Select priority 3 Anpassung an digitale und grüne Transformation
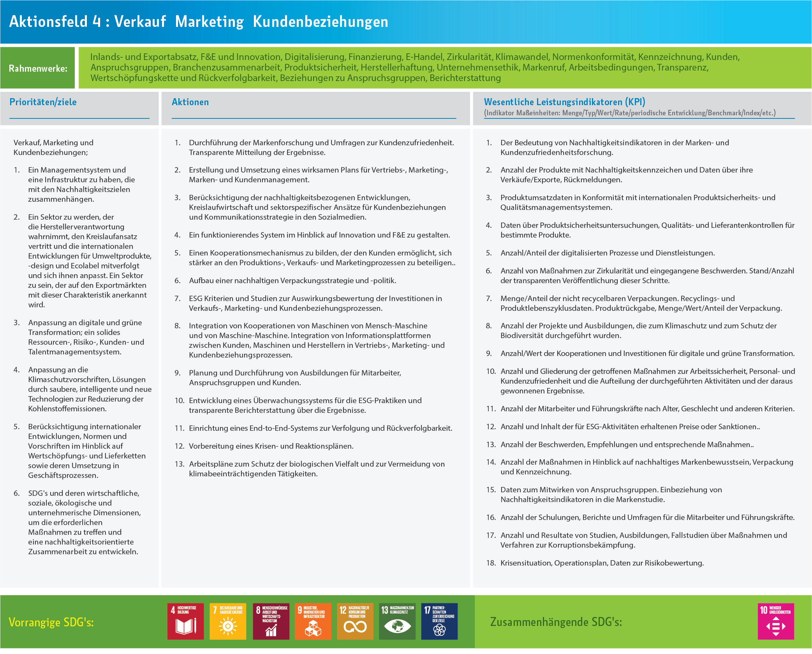The image size is (812, 654). click(79, 337)
